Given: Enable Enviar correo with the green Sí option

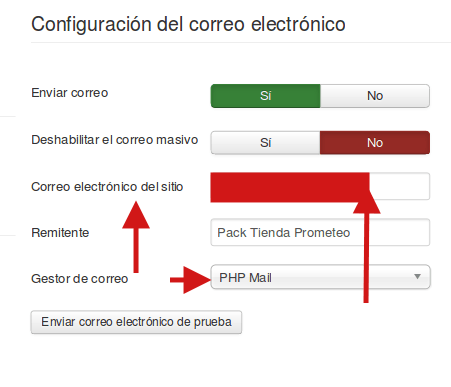Looking at the screenshot, I should coord(265,96).
